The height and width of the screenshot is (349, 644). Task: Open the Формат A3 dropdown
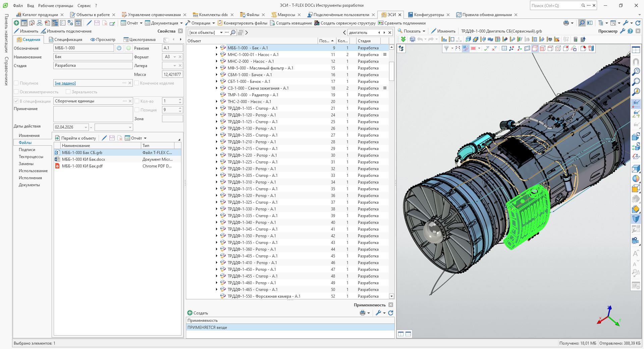pos(175,57)
